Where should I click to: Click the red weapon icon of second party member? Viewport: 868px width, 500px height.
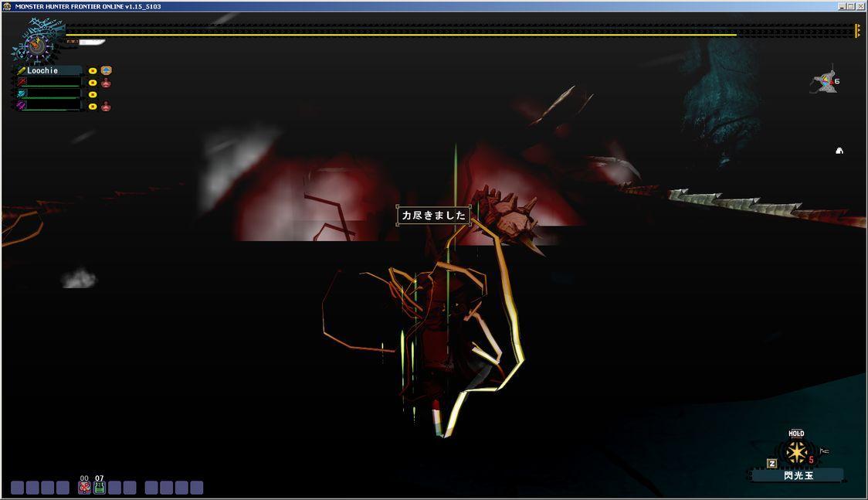pos(22,82)
